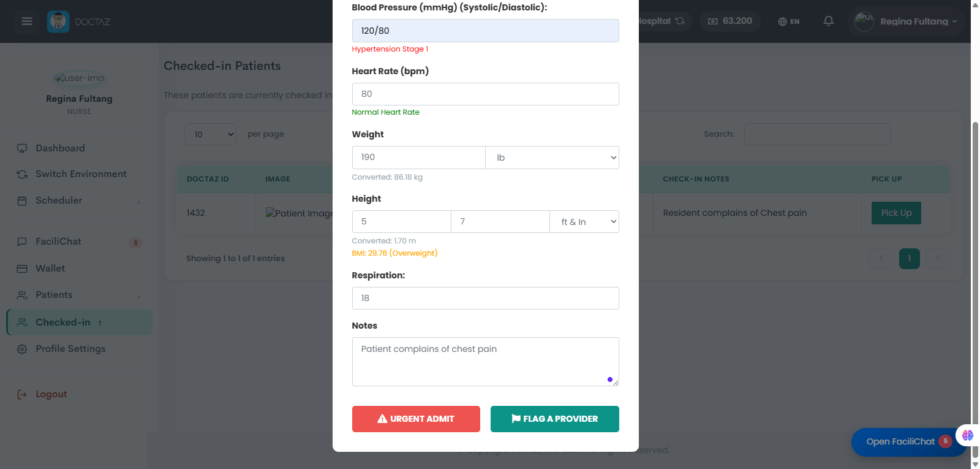Click the EN language globe icon

click(x=782, y=21)
